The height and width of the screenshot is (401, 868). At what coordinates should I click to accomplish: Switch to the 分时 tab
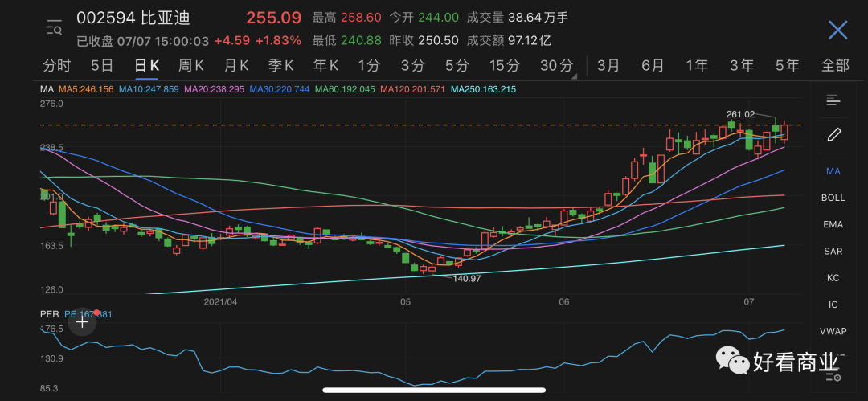[x=57, y=66]
